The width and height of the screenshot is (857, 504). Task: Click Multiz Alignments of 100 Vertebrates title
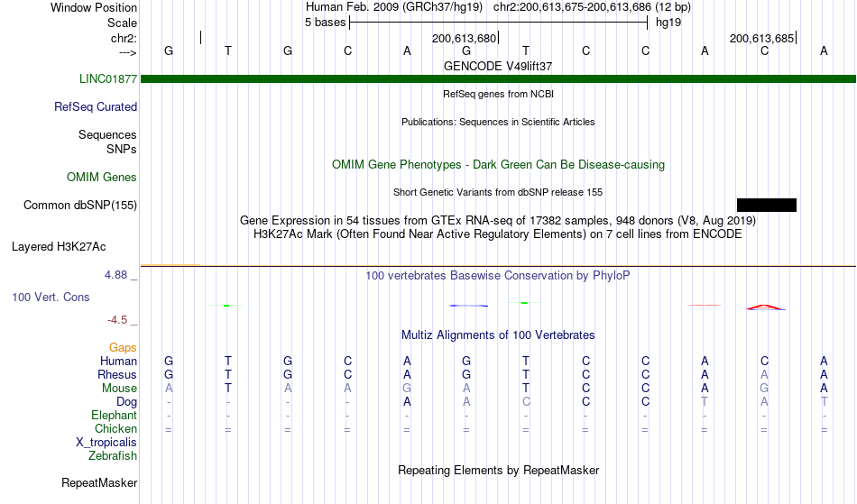point(498,334)
